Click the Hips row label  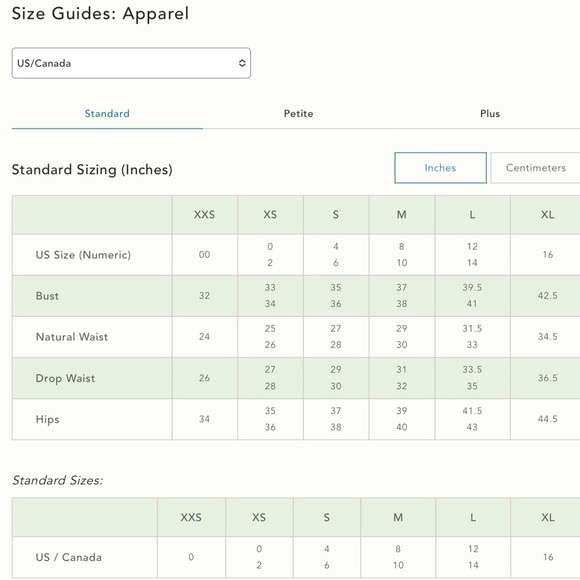[x=47, y=419]
